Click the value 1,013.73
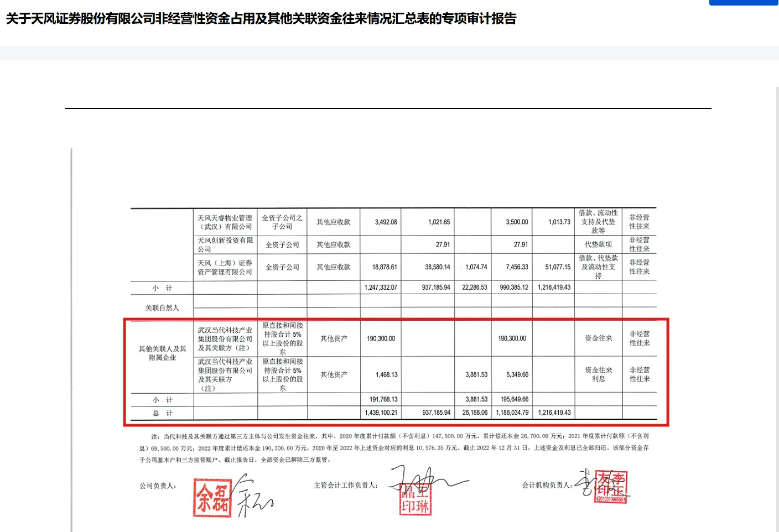The image size is (779, 532). click(x=559, y=222)
